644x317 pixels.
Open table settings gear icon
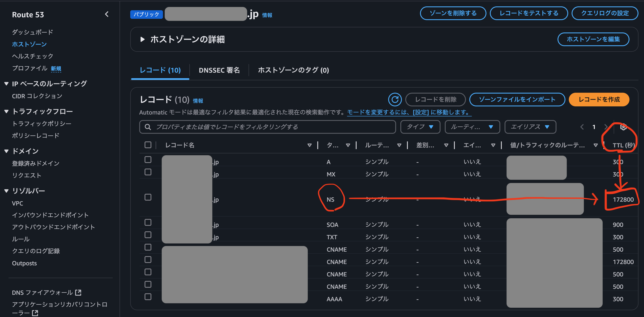(x=623, y=127)
